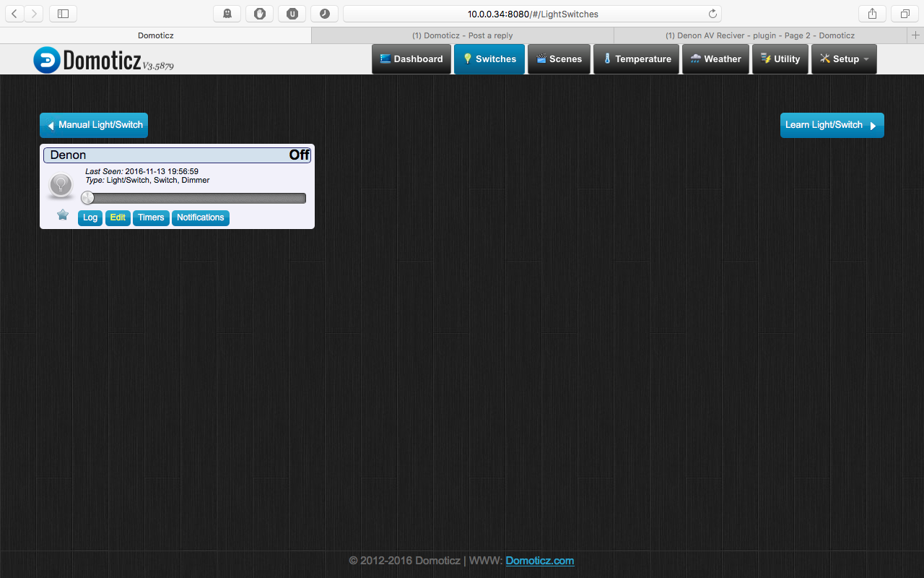This screenshot has width=924, height=578.
Task: Click the uBlock shield extension icon
Action: [x=292, y=14]
